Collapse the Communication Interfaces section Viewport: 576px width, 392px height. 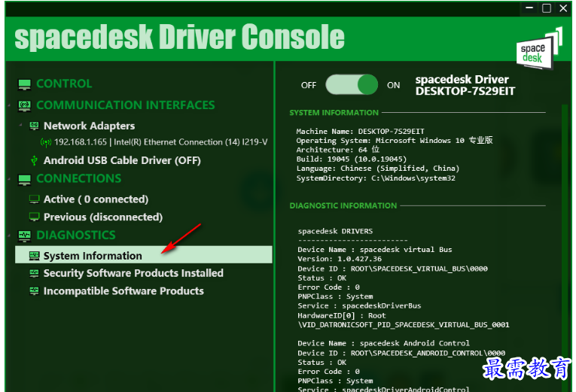point(9,106)
